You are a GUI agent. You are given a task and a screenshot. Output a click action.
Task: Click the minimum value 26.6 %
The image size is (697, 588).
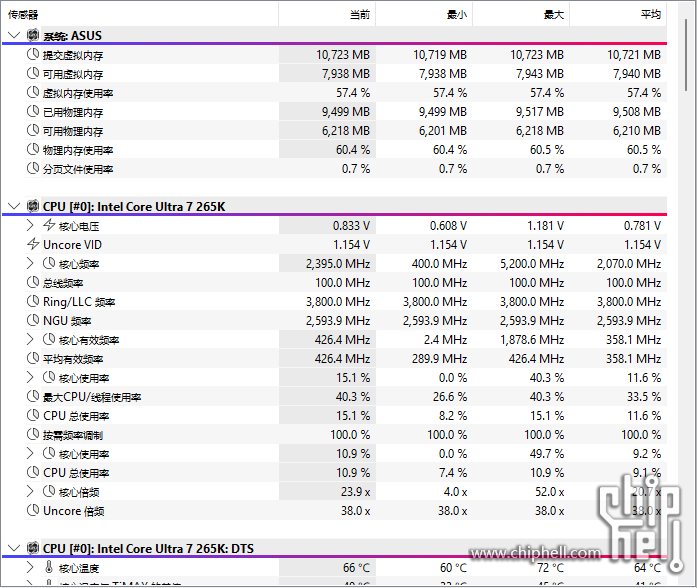(450, 397)
